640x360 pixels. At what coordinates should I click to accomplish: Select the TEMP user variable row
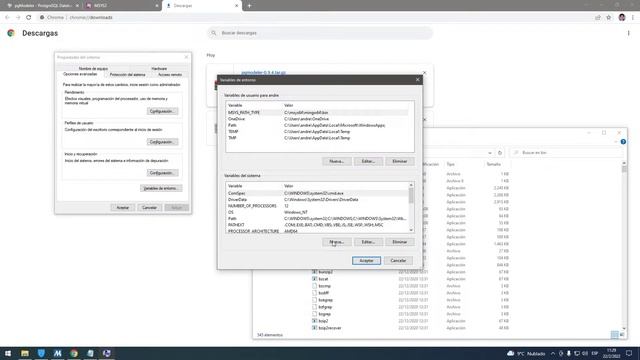[317, 131]
